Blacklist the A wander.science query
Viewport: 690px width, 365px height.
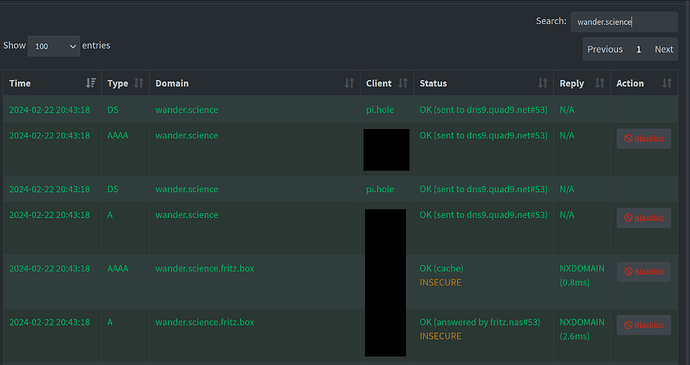[x=644, y=218]
